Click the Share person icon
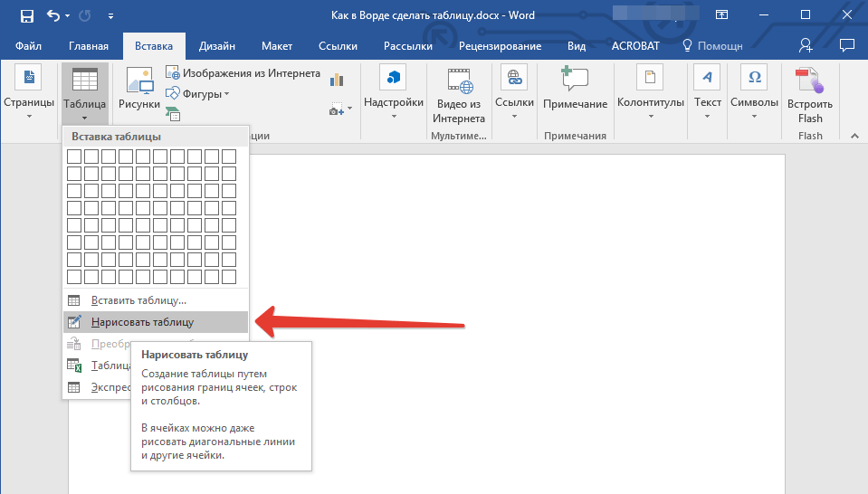This screenshot has width=868, height=494. click(806, 45)
